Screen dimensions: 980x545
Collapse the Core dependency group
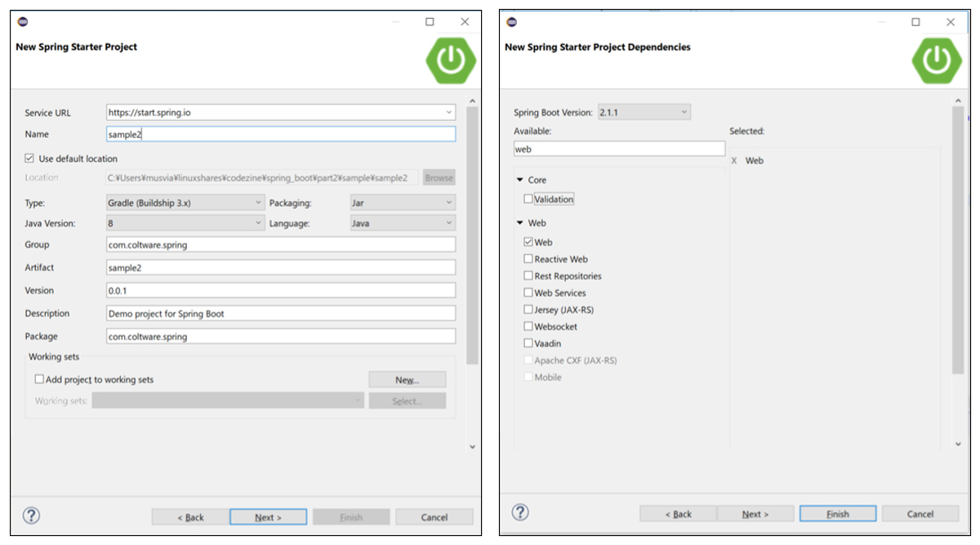(519, 180)
